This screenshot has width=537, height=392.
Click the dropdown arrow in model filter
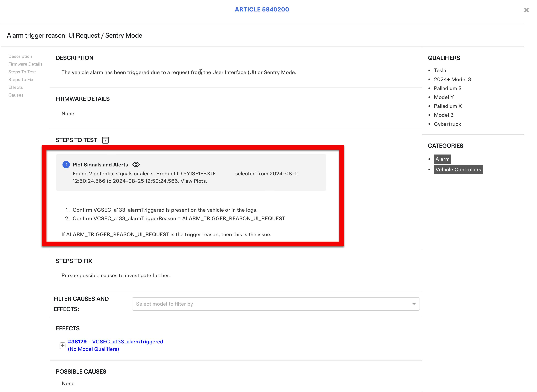click(414, 304)
